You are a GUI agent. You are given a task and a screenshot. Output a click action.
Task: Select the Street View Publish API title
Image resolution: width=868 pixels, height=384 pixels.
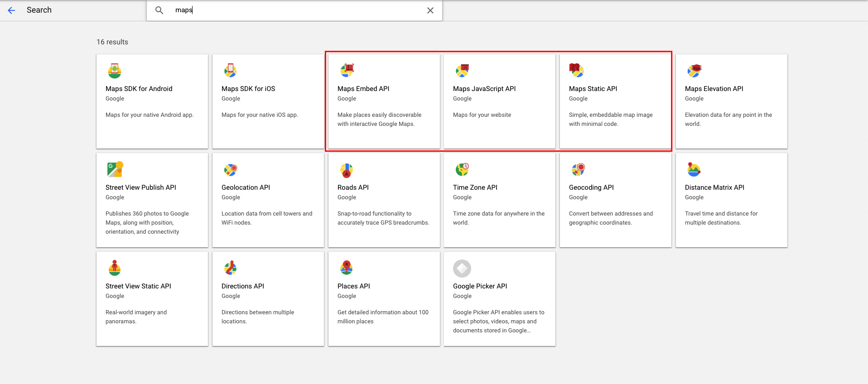point(141,187)
